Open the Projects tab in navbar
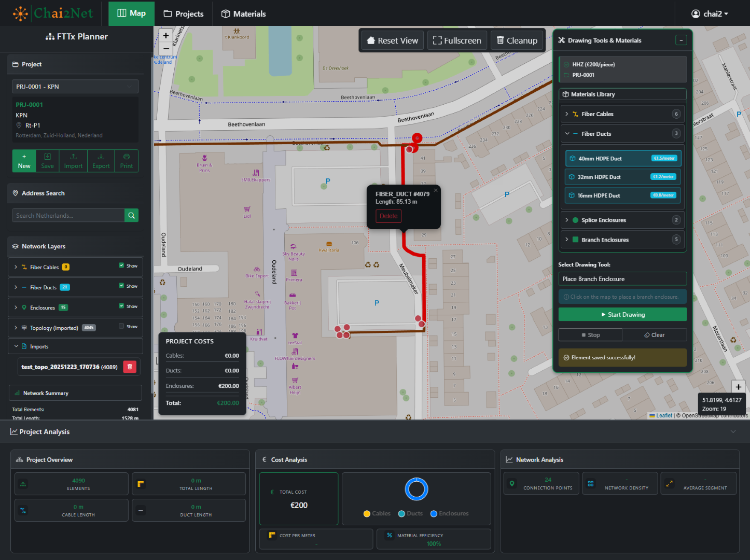Image resolution: width=750 pixels, height=560 pixels. (184, 13)
